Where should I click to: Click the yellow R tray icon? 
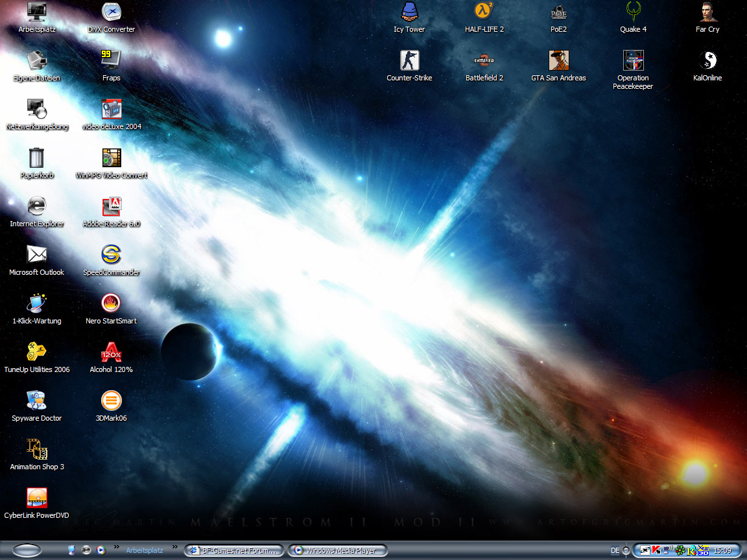pos(691,550)
